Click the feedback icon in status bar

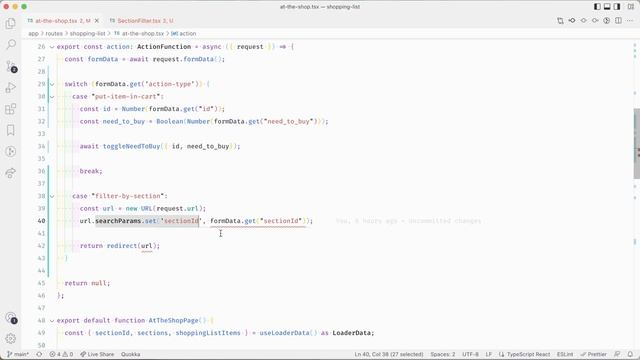[x=617, y=354]
